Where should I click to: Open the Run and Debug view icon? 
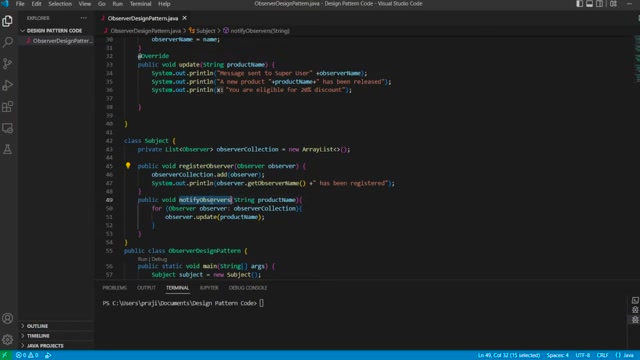click(7, 85)
